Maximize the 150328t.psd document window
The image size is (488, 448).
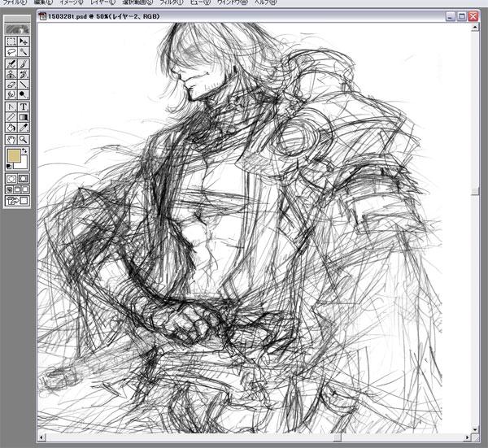coord(461,16)
